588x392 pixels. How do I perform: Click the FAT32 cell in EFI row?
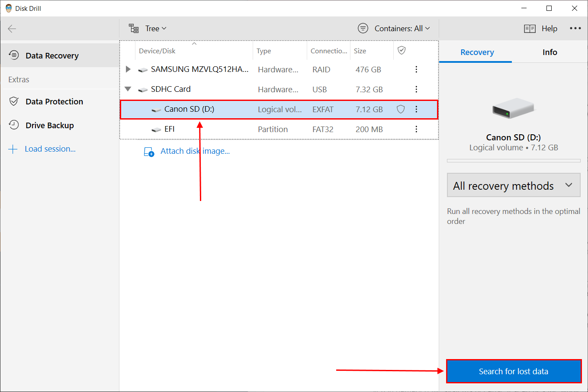click(323, 130)
